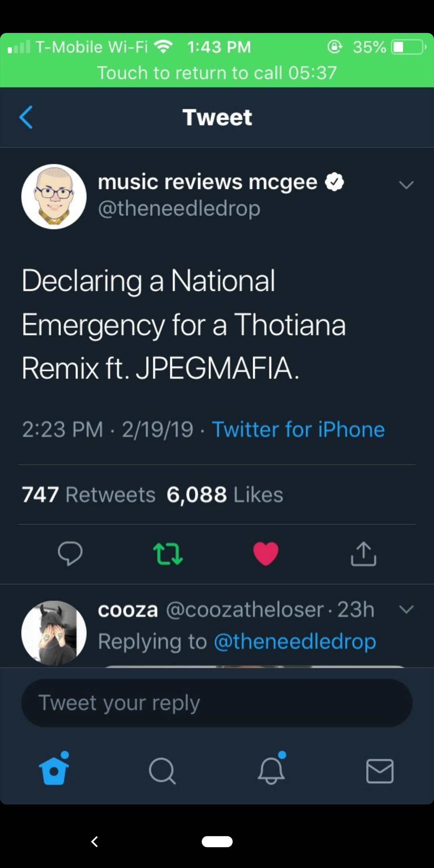This screenshot has height=868, width=434.
Task: Undo the green retweet
Action: coord(168,554)
